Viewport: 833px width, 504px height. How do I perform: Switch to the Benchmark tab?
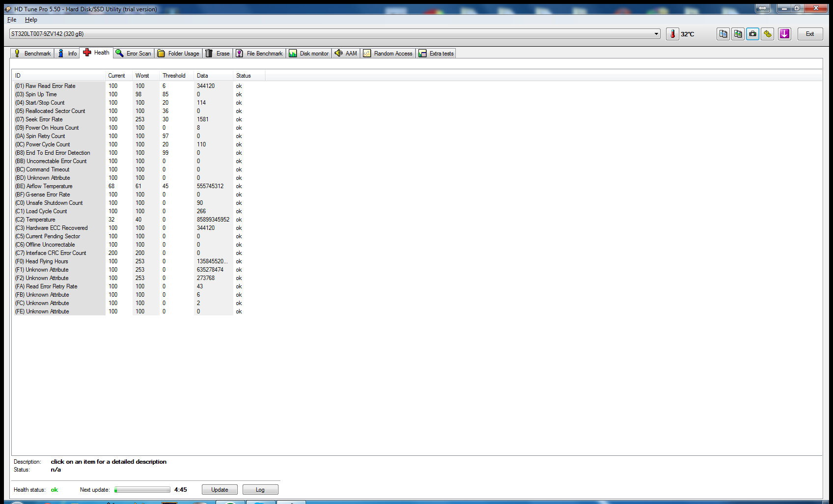32,54
